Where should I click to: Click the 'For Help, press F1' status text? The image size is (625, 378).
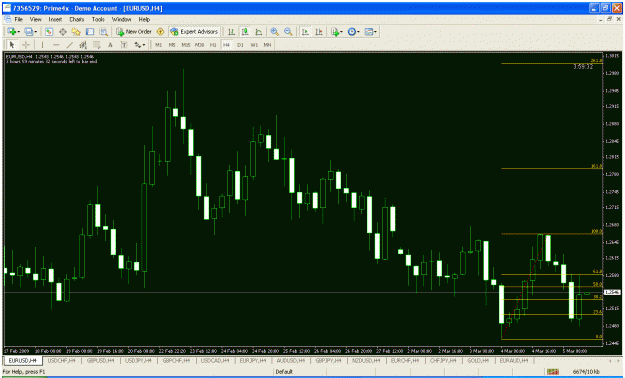pyautogui.click(x=24, y=372)
